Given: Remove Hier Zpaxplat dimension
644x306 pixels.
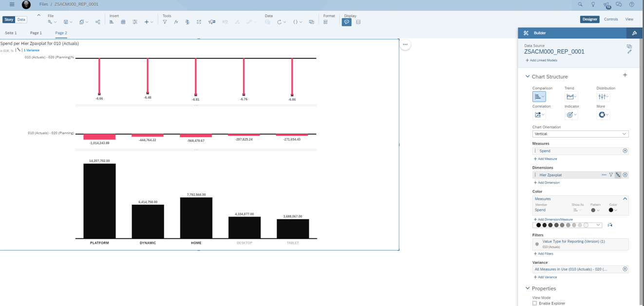Looking at the screenshot, I should click(x=625, y=175).
